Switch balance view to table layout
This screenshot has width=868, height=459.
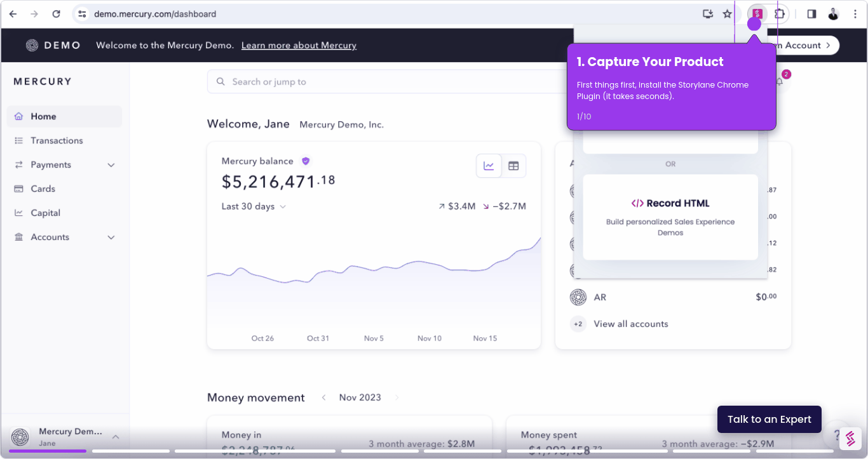tap(513, 166)
